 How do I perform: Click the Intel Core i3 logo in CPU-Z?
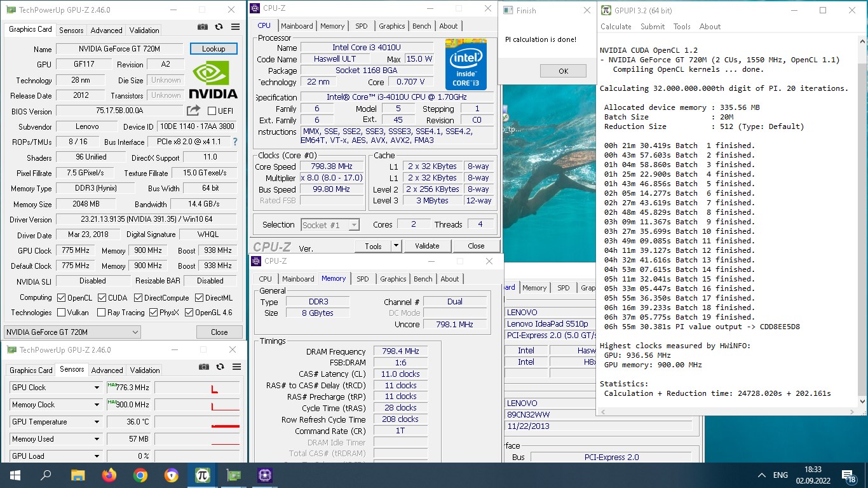(x=466, y=65)
